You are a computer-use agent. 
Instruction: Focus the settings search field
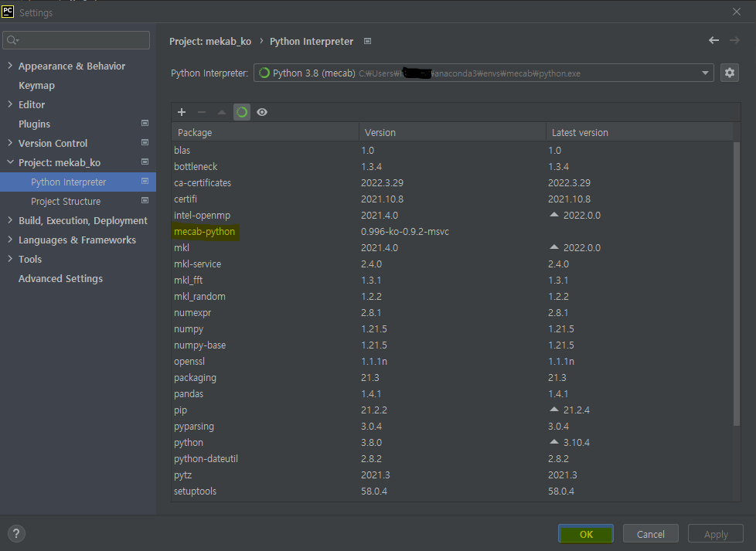[x=77, y=40]
